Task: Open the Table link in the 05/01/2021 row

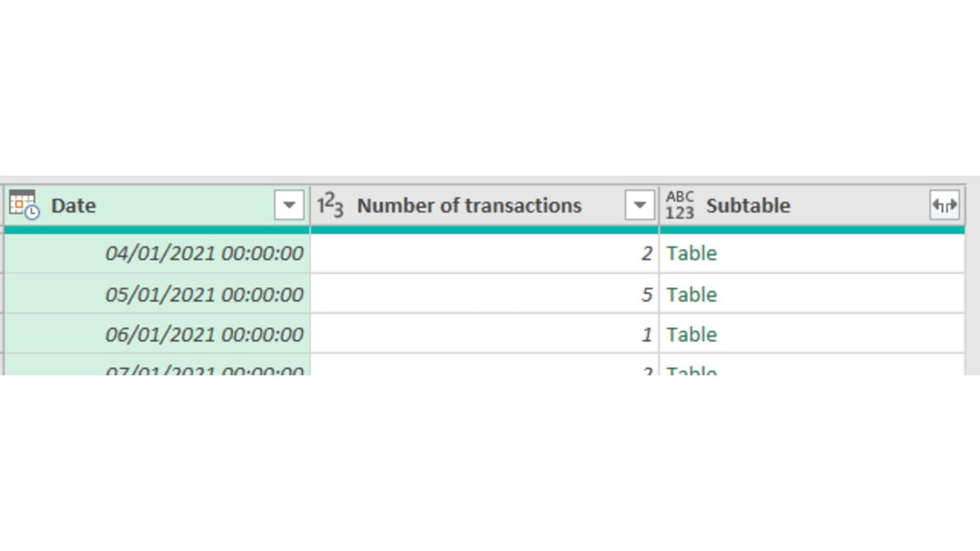Action: tap(692, 294)
